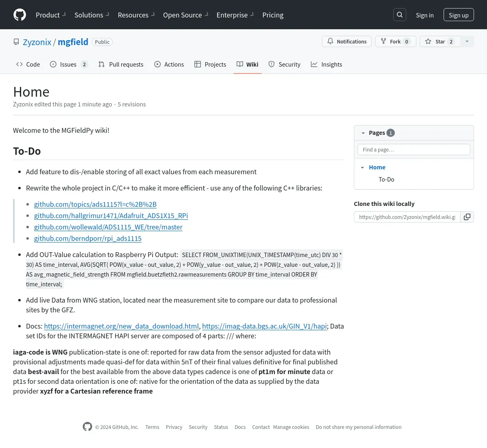This screenshot has height=448, width=487.
Task: Open footer Terms link
Action: 152,427
